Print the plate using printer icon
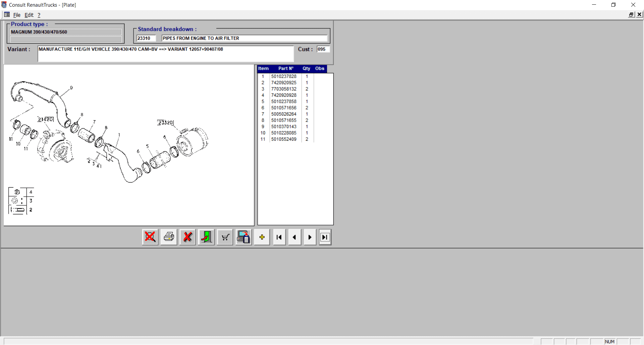 point(169,237)
